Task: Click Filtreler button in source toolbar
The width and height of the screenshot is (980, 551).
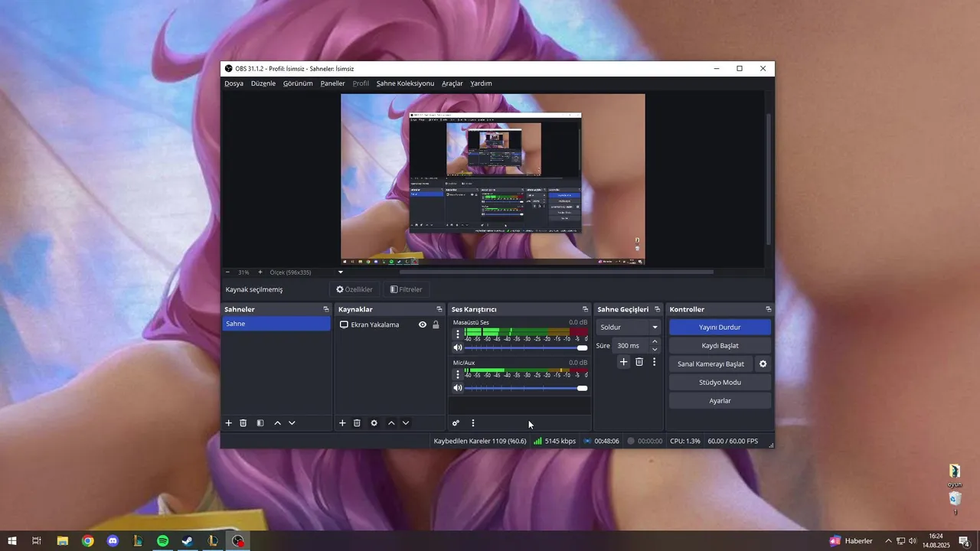Action: [406, 289]
